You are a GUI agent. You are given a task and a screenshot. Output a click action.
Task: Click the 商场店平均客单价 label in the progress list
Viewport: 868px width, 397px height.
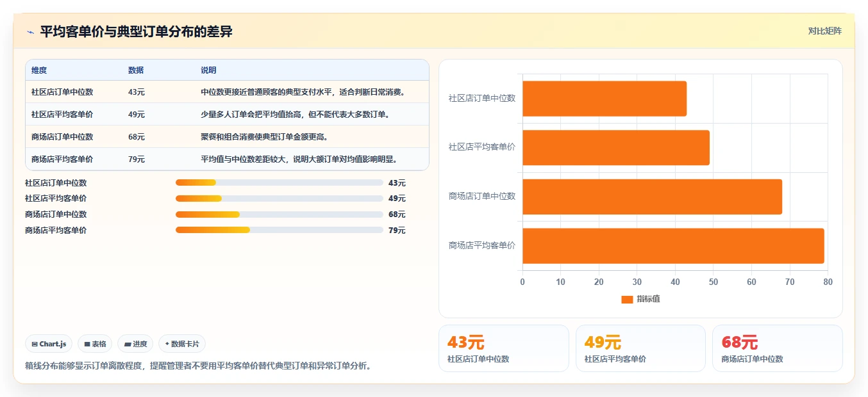(56, 231)
